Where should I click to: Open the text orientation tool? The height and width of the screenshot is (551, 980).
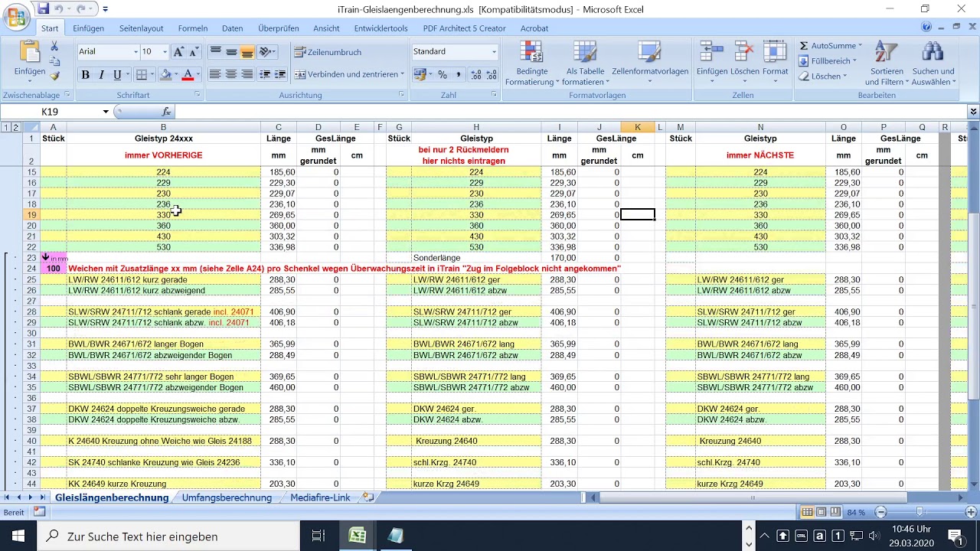[x=267, y=52]
